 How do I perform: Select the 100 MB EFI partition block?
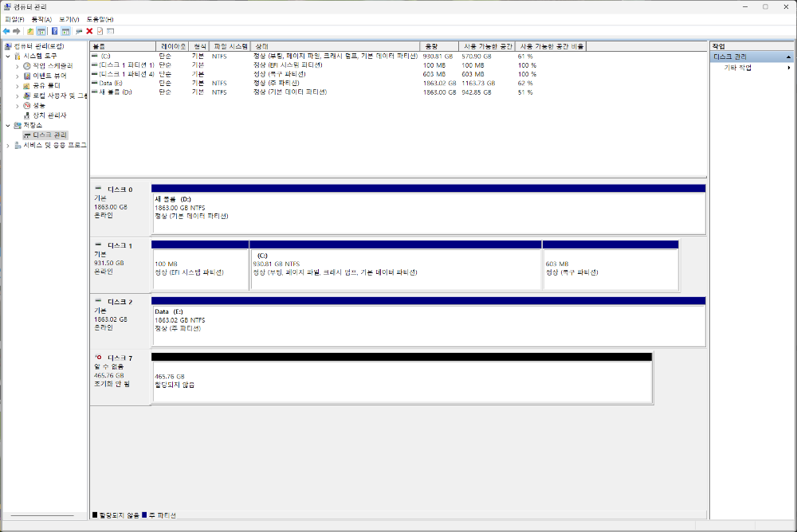point(200,266)
